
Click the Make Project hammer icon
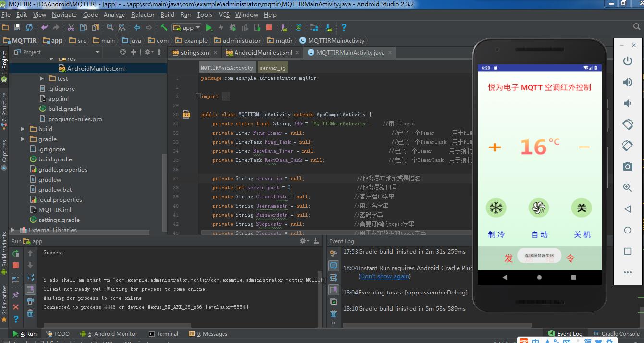pos(164,27)
